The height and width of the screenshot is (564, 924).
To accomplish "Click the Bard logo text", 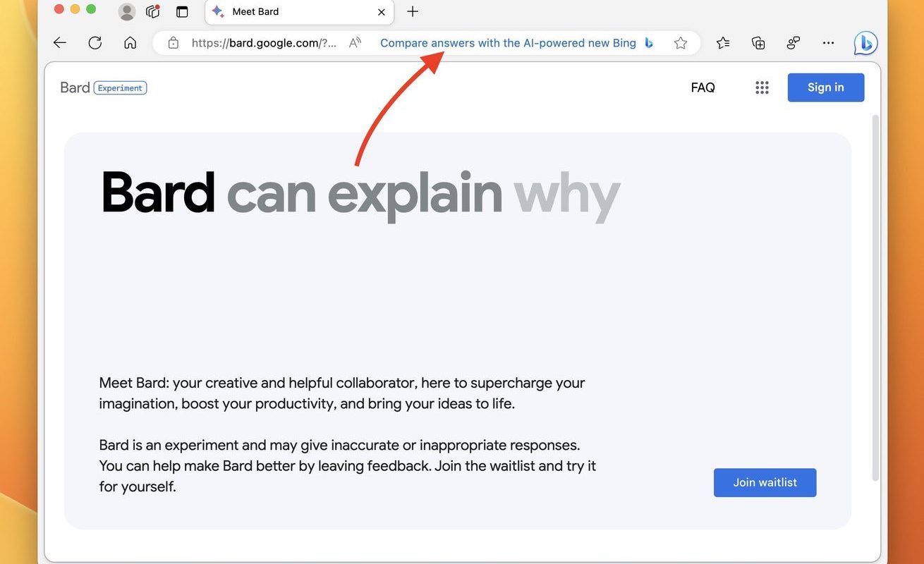I will [x=75, y=87].
